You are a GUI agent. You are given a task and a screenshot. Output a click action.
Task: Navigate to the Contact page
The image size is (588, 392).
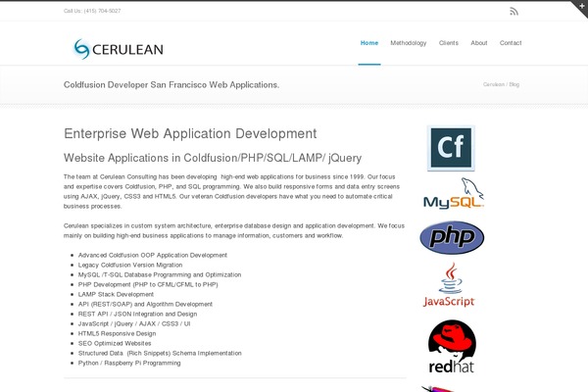pos(511,43)
